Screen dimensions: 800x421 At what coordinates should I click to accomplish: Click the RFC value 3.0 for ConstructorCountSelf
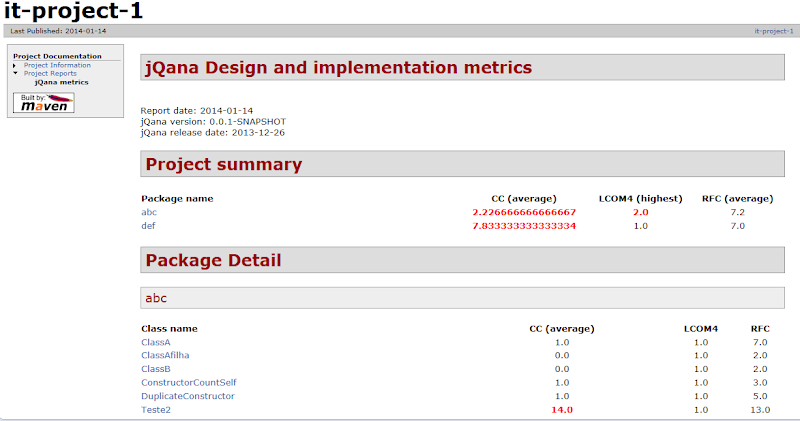(x=760, y=382)
